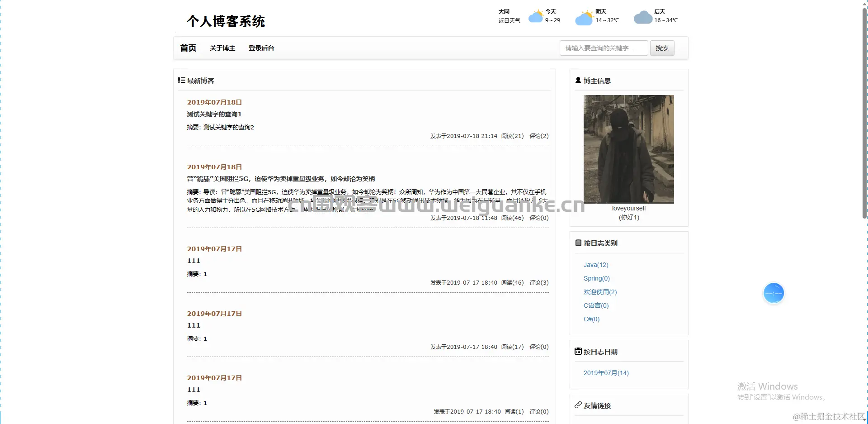Open the 111 post with 阅读(46)

[x=193, y=261]
